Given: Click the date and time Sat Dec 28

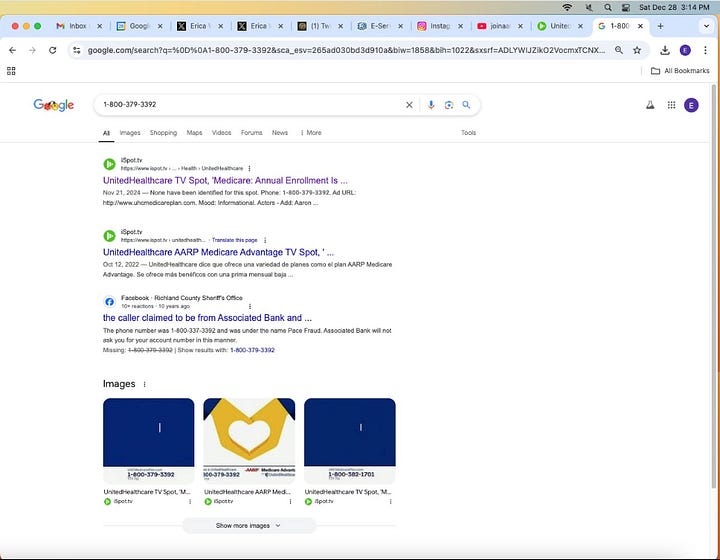Looking at the screenshot, I should (674, 7).
